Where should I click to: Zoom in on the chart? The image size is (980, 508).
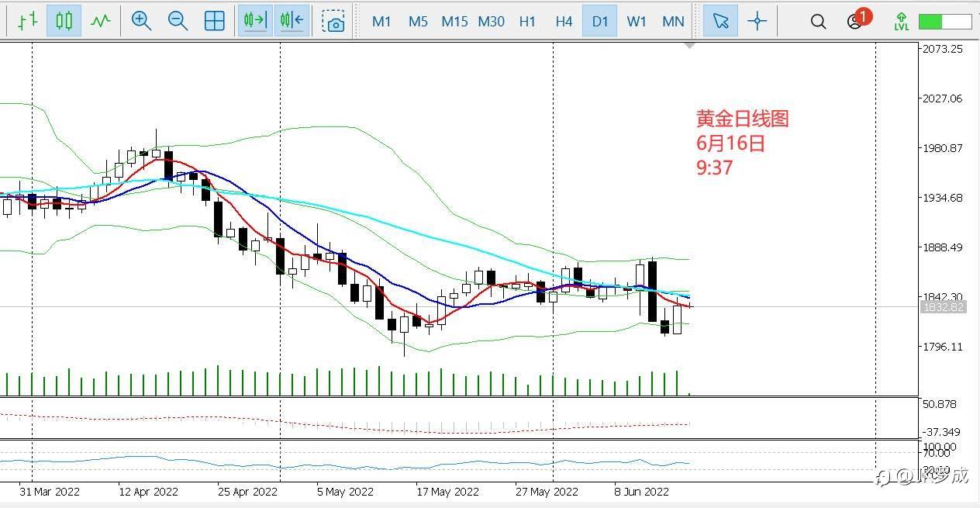141,21
